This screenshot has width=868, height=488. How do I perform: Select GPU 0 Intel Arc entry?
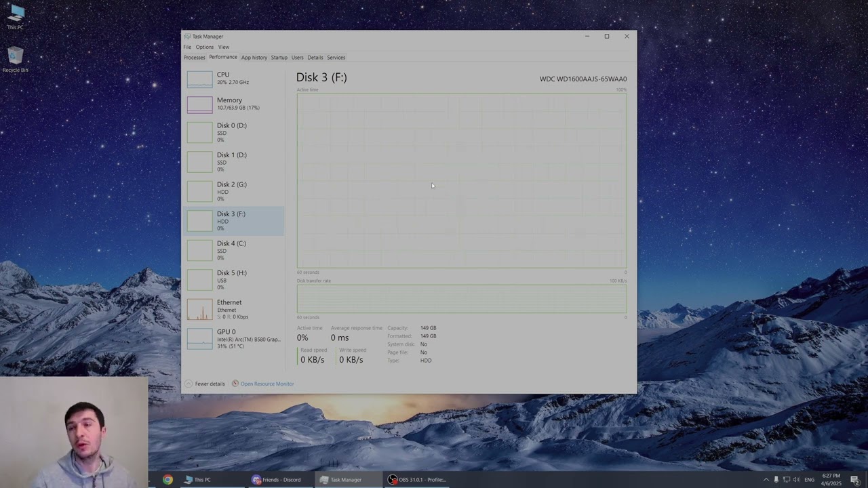pos(234,339)
